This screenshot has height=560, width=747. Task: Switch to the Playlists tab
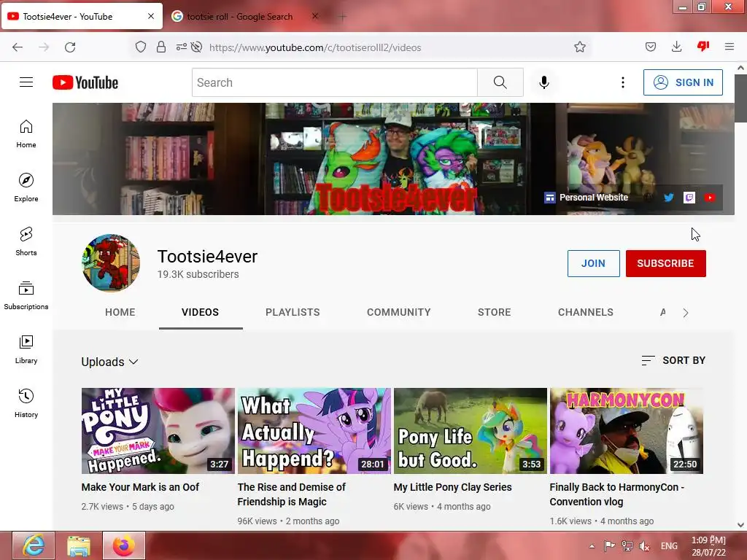(x=293, y=312)
